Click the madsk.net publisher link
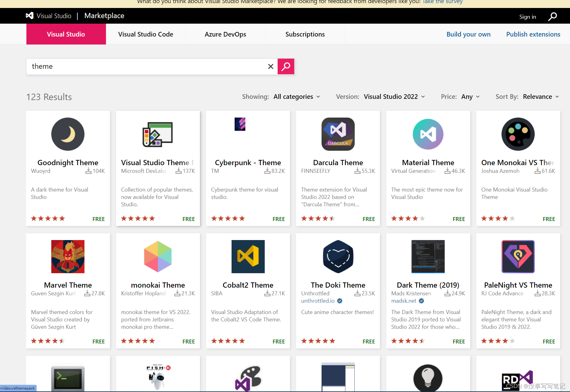The width and height of the screenshot is (570, 392). pyautogui.click(x=404, y=301)
